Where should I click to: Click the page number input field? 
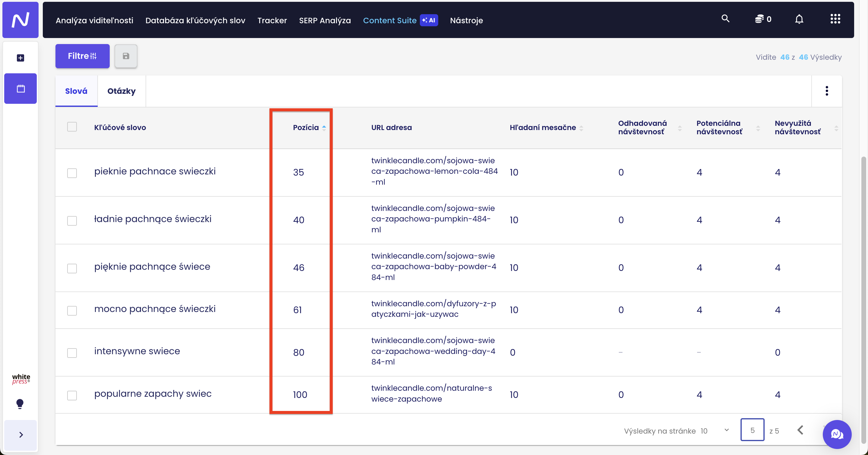[752, 430]
